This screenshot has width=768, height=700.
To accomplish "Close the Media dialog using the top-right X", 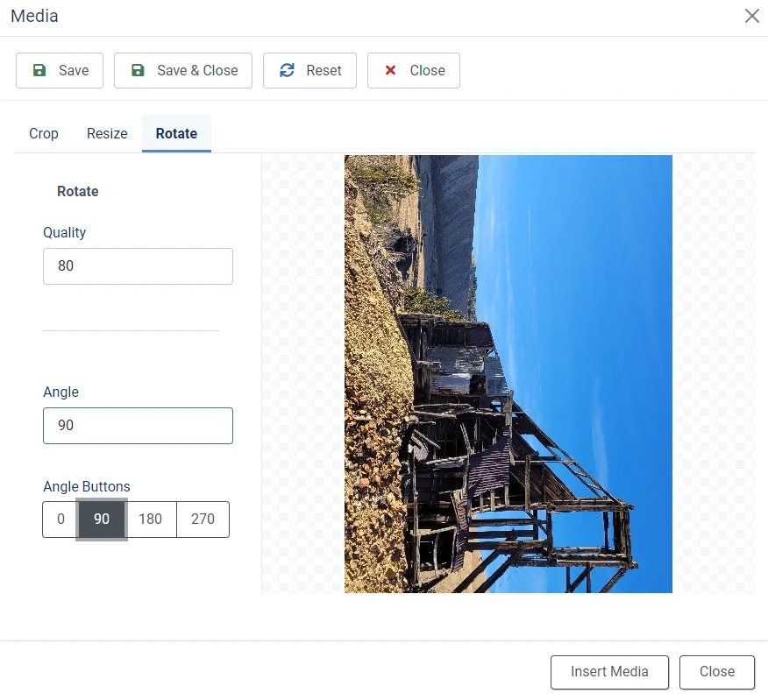I will point(752,16).
